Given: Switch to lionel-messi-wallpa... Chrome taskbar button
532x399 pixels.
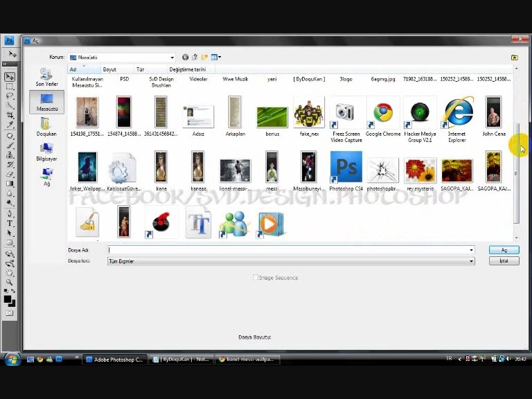Looking at the screenshot, I should tap(247, 360).
